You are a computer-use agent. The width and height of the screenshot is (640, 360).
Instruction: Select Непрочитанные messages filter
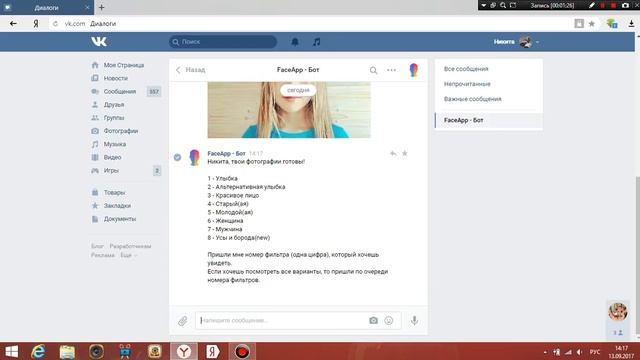(x=467, y=84)
